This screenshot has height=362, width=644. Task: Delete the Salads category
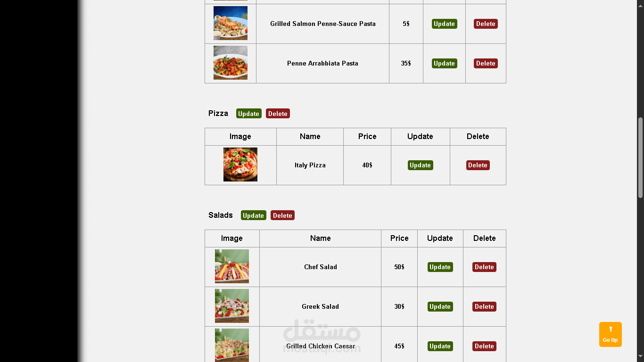[x=282, y=215]
